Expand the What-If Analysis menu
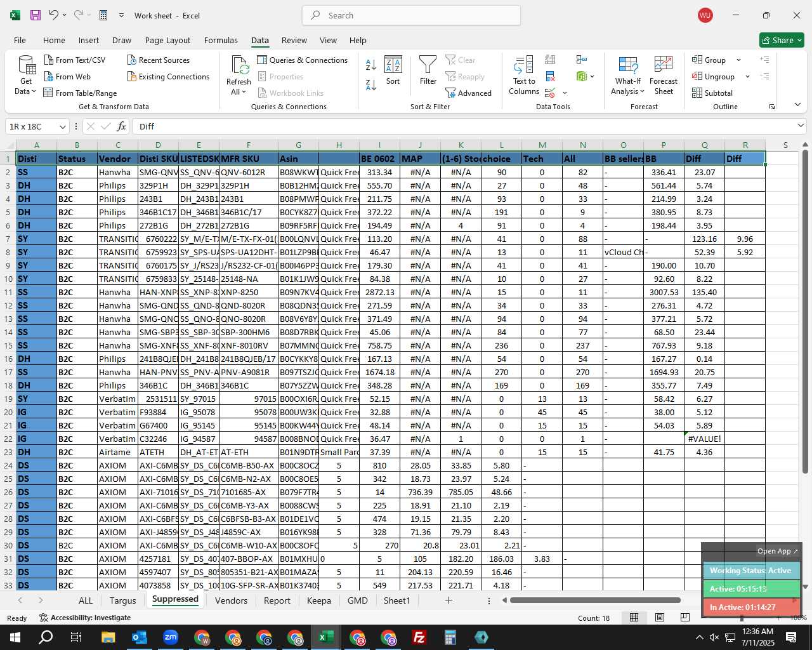 coord(627,75)
